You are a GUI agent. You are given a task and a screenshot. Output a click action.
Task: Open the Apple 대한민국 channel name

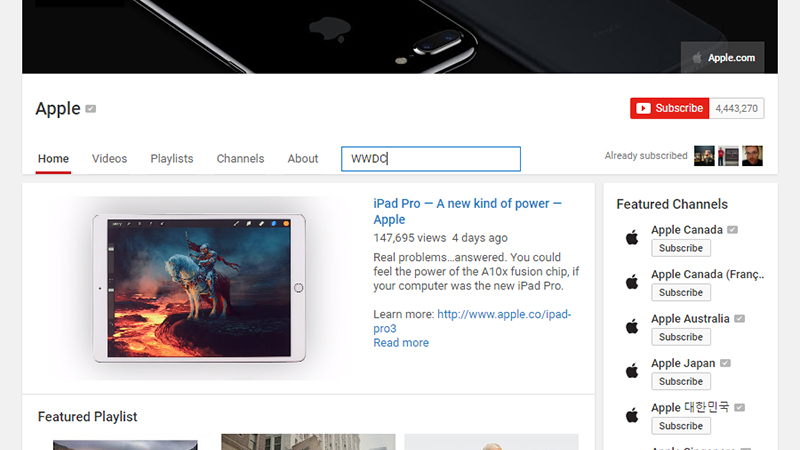690,407
